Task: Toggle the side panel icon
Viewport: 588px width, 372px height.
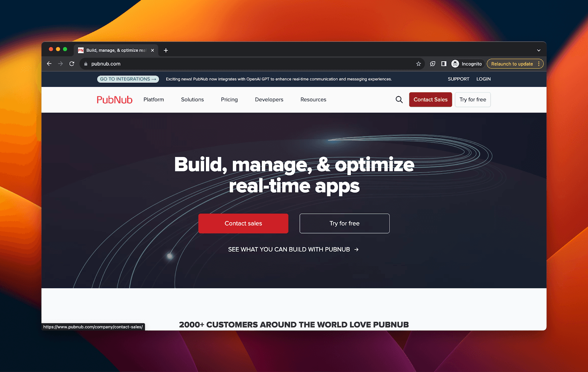Action: tap(444, 64)
